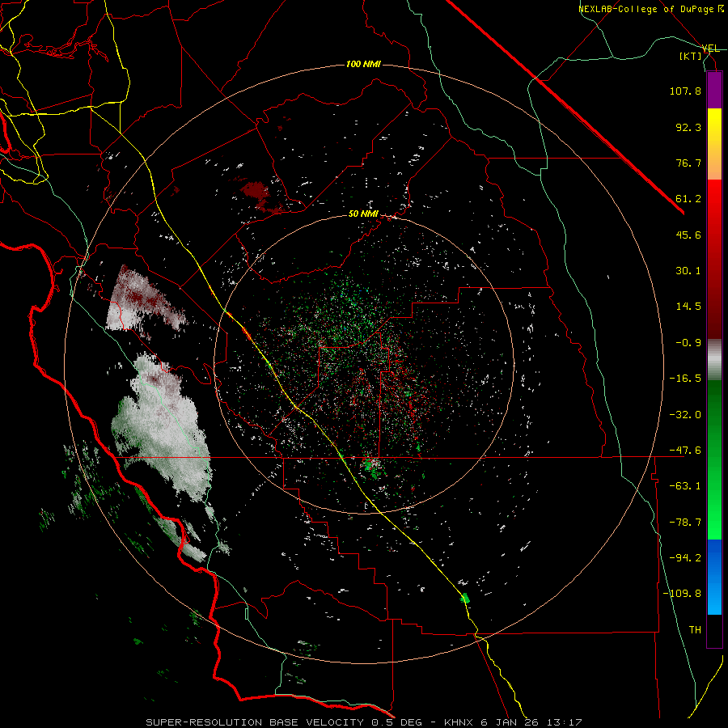728x728 pixels.
Task: Click the 61.2 legend value
Action: (688, 199)
